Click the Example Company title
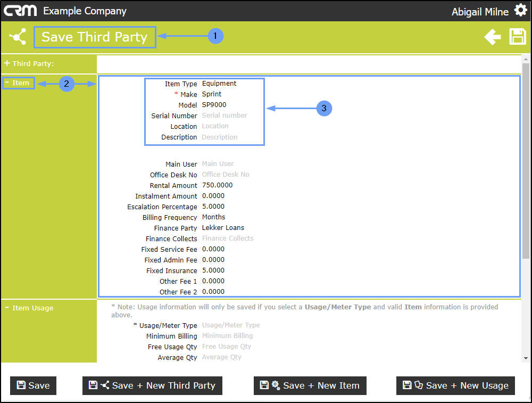The height and width of the screenshot is (403, 532). (x=85, y=11)
